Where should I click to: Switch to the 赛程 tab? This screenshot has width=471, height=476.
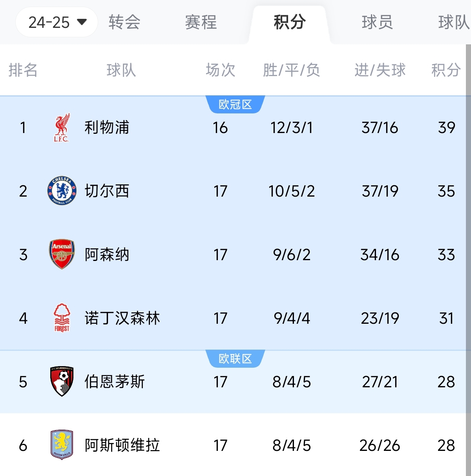point(201,22)
